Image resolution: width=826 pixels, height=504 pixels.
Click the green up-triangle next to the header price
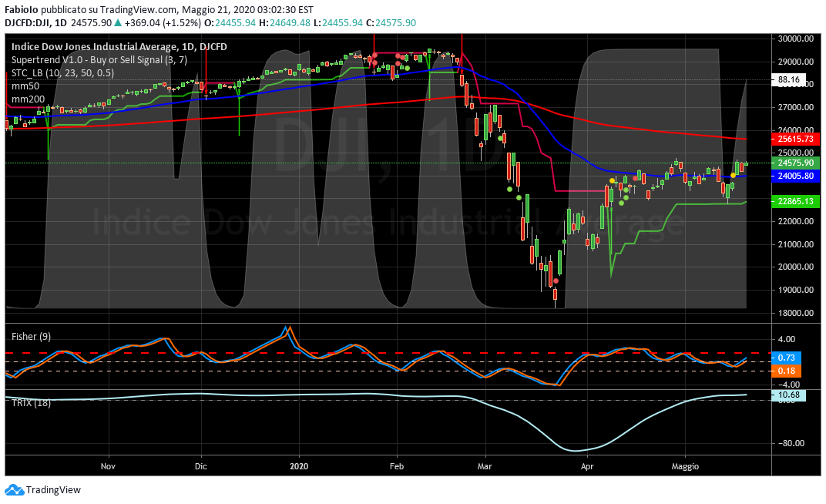118,22
